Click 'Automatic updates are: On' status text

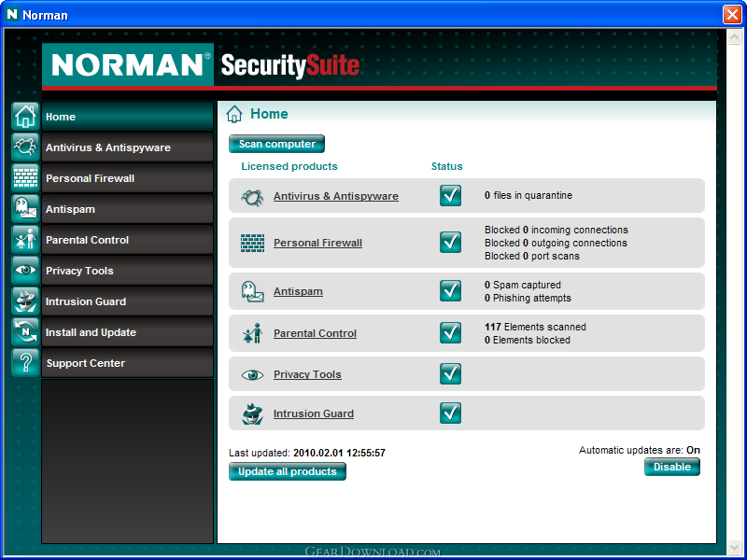coord(640,450)
